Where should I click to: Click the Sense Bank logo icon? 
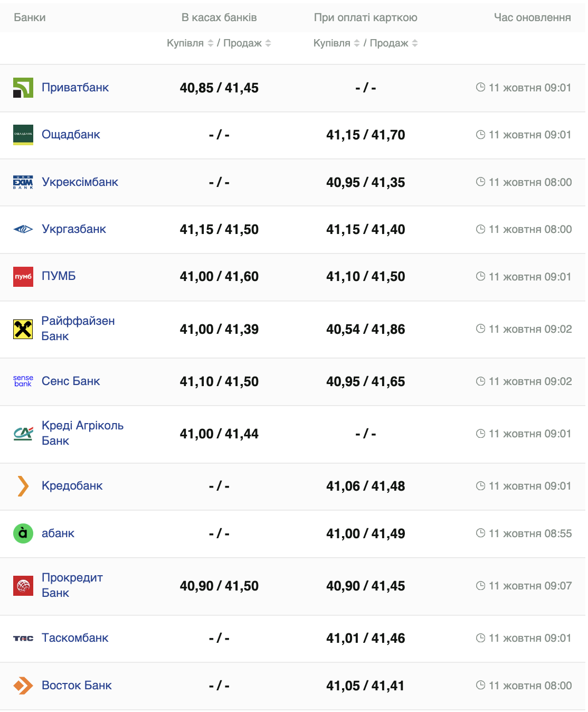click(23, 381)
